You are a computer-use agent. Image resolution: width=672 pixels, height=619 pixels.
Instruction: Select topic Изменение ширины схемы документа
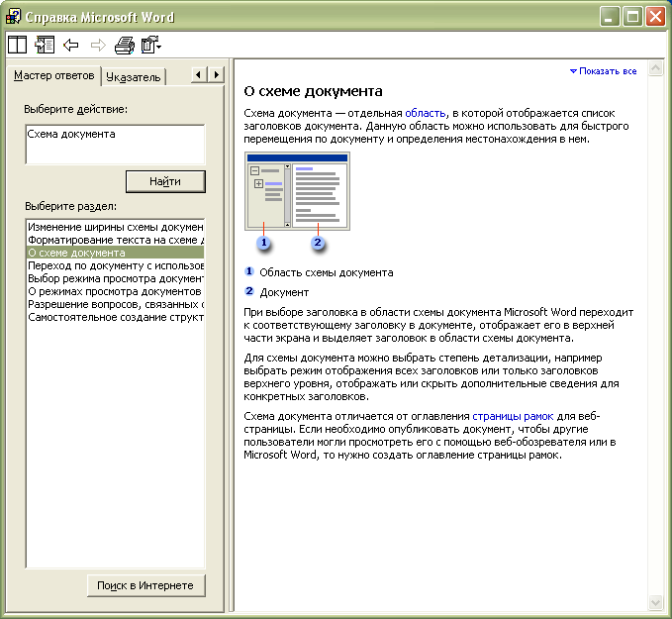(115, 227)
